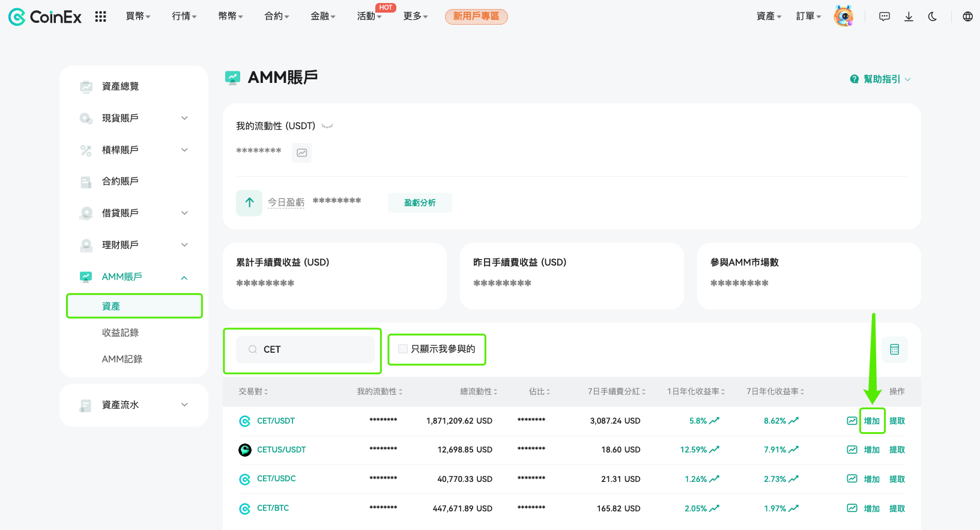Image resolution: width=980 pixels, height=530 pixels.
Task: Click 增加 in CET/USDT row
Action: [872, 421]
